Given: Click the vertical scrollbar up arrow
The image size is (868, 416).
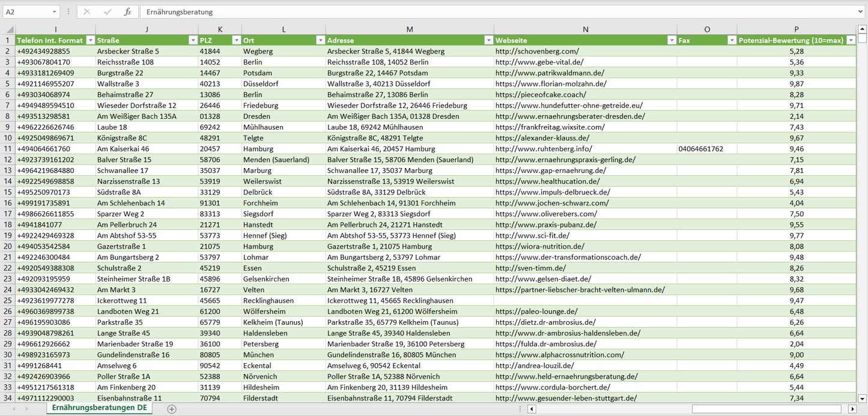Looking at the screenshot, I should tap(863, 29).
